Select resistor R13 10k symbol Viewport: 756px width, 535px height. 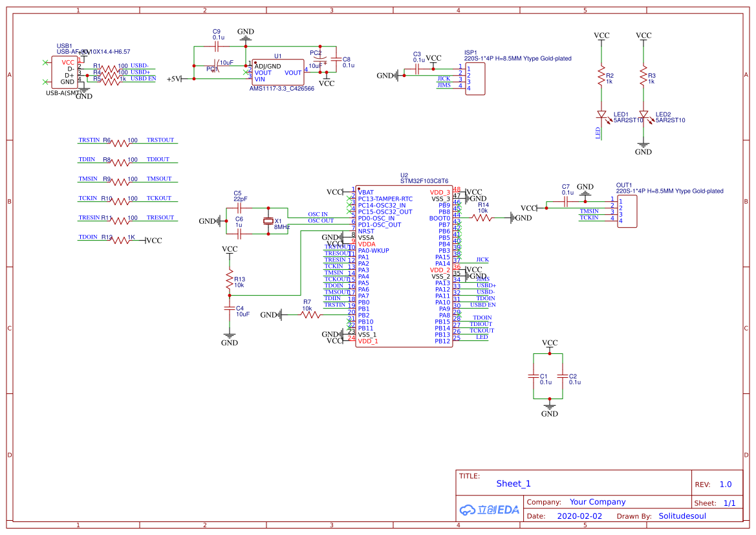pyautogui.click(x=229, y=280)
